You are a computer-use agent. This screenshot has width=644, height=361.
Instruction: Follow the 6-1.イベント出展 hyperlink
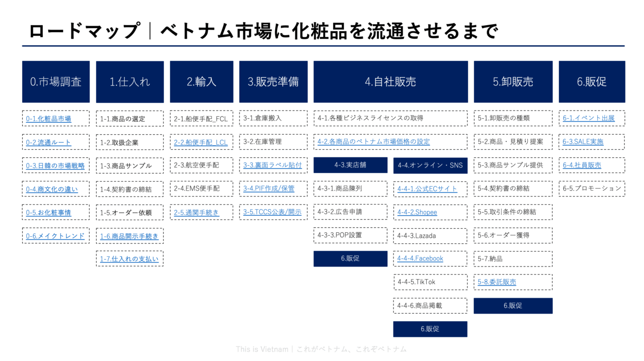(x=592, y=118)
